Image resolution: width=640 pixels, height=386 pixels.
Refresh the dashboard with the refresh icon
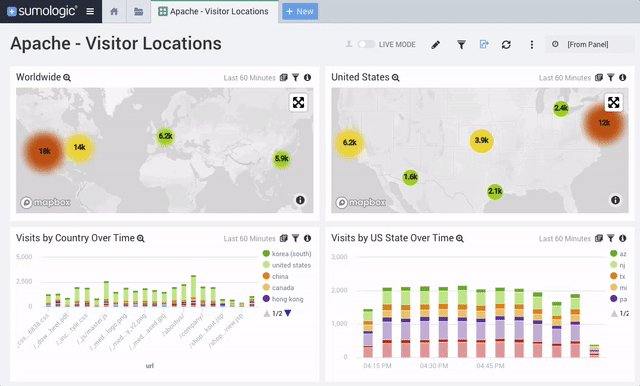pos(506,44)
